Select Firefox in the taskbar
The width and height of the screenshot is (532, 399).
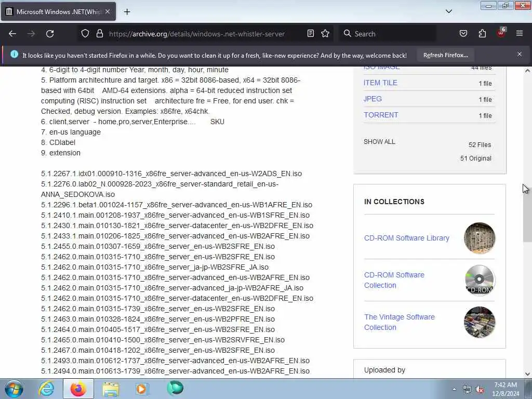point(78,389)
